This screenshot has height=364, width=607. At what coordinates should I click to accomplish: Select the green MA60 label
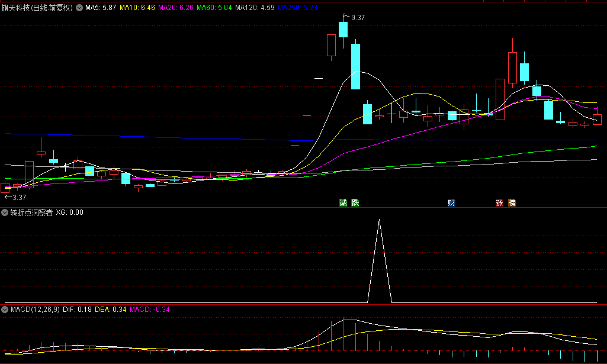[214, 8]
